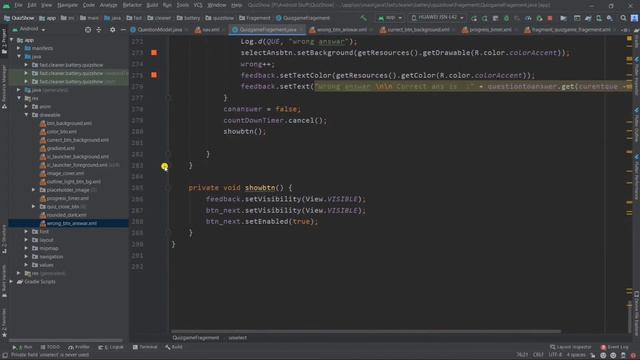Click QuizgameFragement breadcrumb below editor

click(x=196, y=338)
